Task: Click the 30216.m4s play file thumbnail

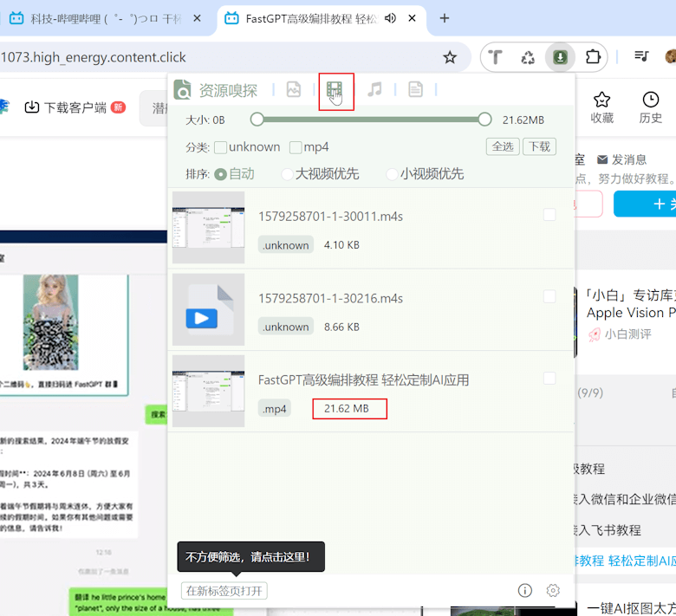Action: [x=208, y=309]
